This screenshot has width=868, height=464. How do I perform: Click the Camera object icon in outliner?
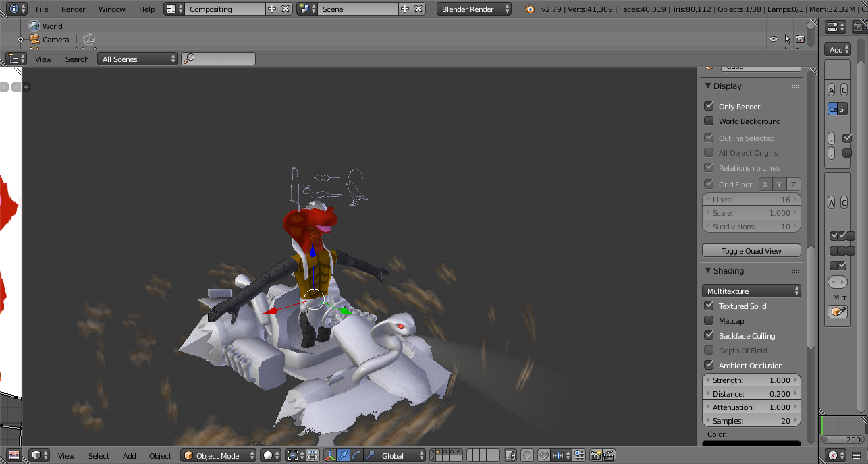pyautogui.click(x=34, y=40)
